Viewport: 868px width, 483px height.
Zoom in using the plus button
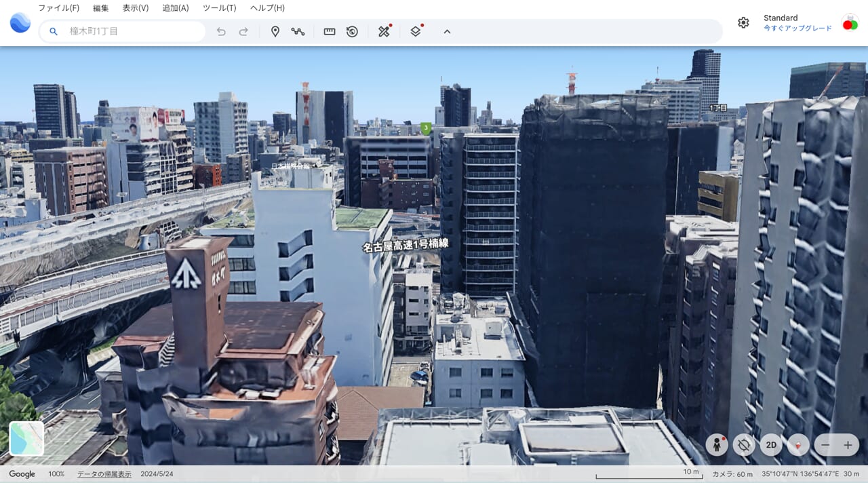pyautogui.click(x=848, y=445)
